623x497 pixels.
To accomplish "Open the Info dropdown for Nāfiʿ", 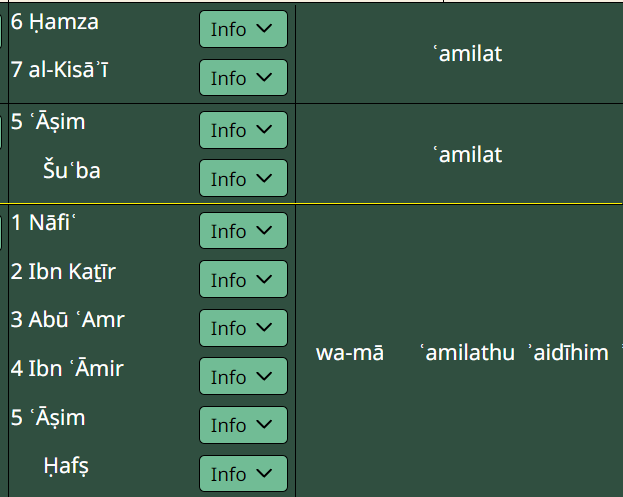I will click(x=243, y=231).
